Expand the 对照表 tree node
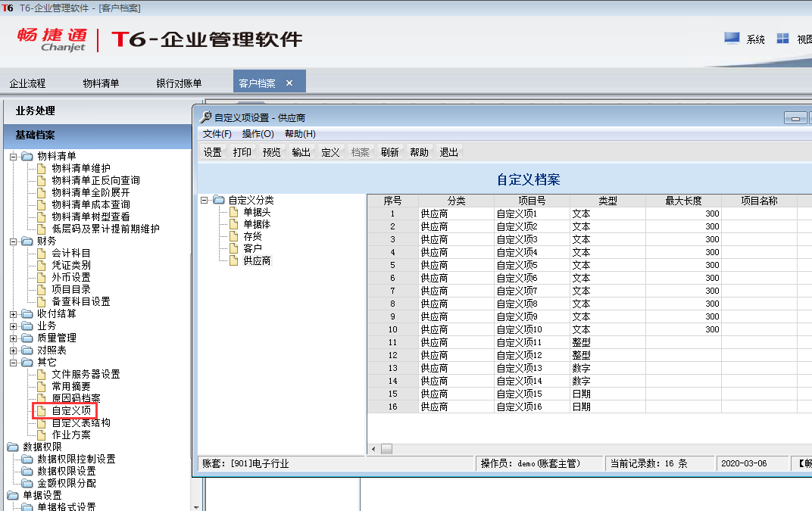This screenshot has width=812, height=511. [x=14, y=351]
